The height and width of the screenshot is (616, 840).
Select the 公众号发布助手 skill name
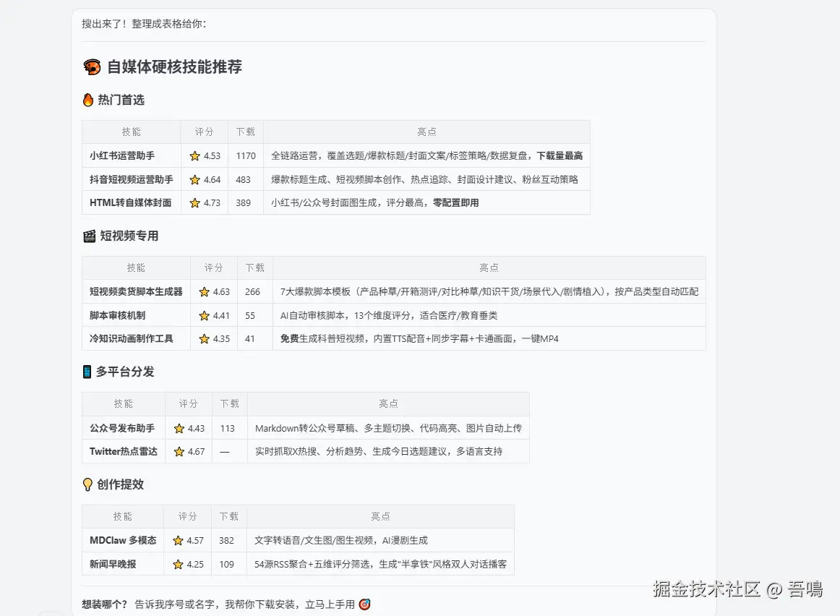point(122,428)
